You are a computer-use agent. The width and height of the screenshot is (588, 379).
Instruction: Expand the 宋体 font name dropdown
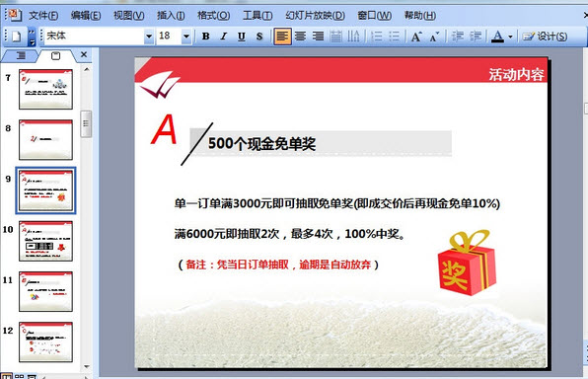click(x=149, y=37)
